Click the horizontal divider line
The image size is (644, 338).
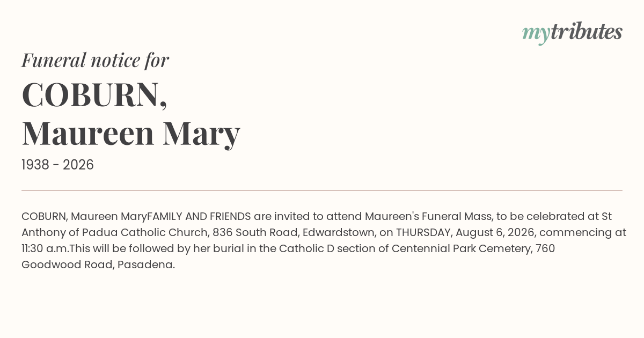tap(322, 190)
